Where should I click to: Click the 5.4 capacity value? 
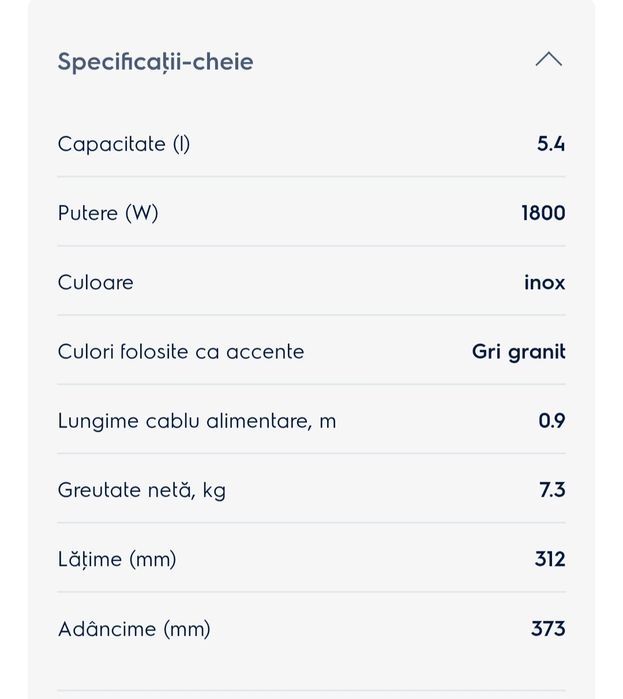click(x=551, y=144)
